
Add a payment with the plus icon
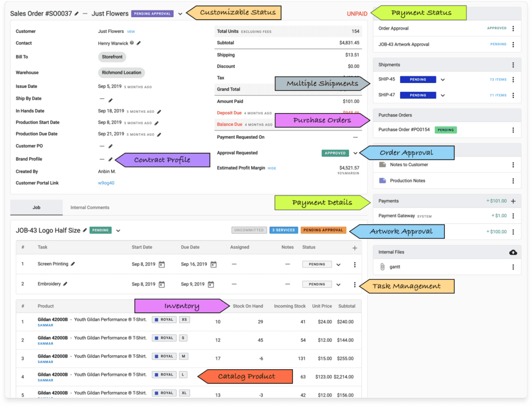[513, 201]
